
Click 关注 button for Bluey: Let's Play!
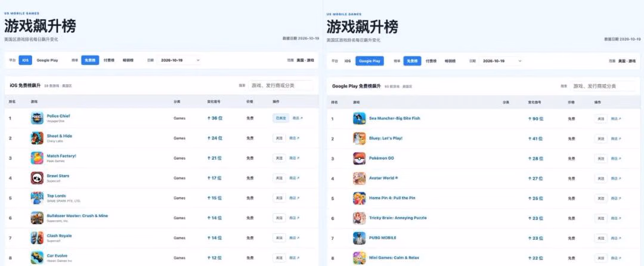(601, 139)
